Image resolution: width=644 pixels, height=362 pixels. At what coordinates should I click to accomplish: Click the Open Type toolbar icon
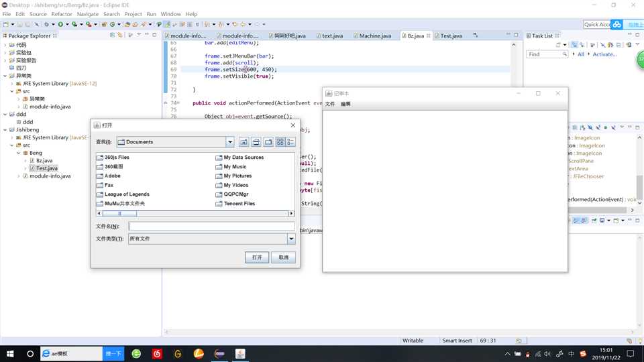pyautogui.click(x=127, y=24)
